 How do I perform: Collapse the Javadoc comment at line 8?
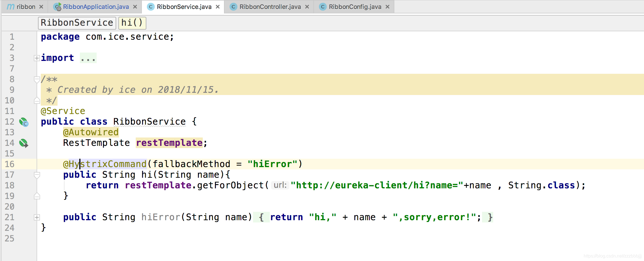[37, 80]
